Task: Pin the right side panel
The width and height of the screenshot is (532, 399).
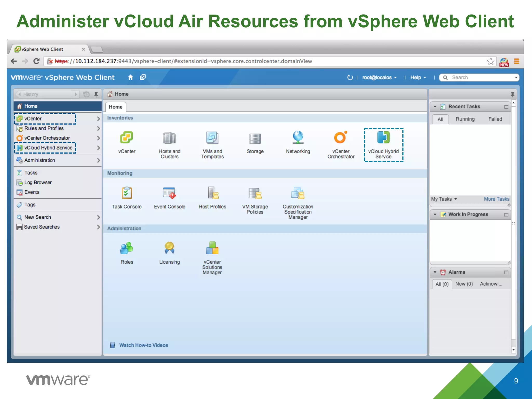Action: pyautogui.click(x=512, y=94)
